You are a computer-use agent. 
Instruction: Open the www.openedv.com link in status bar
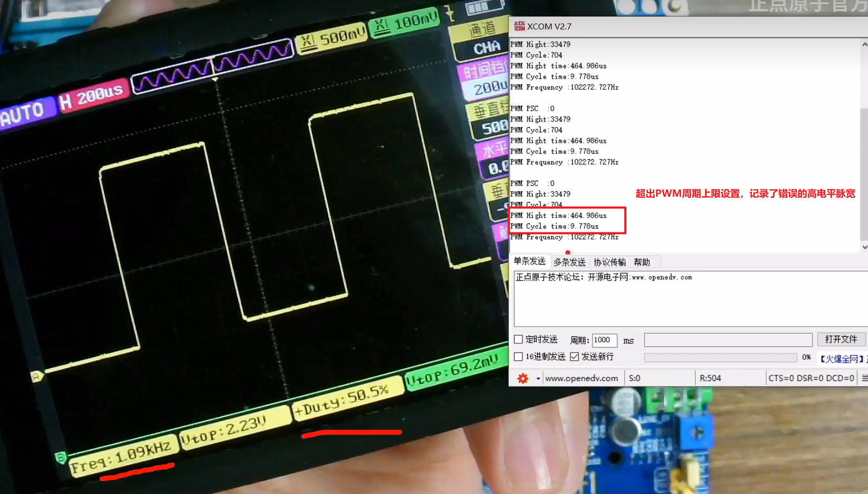(x=581, y=379)
